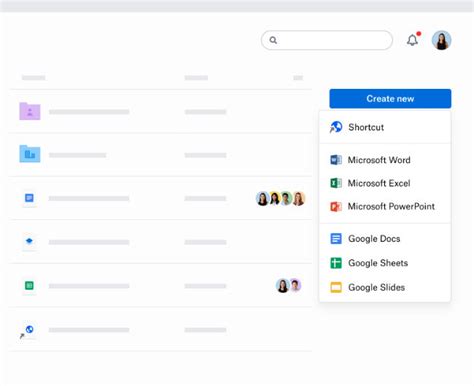Click the Create new button

(390, 99)
